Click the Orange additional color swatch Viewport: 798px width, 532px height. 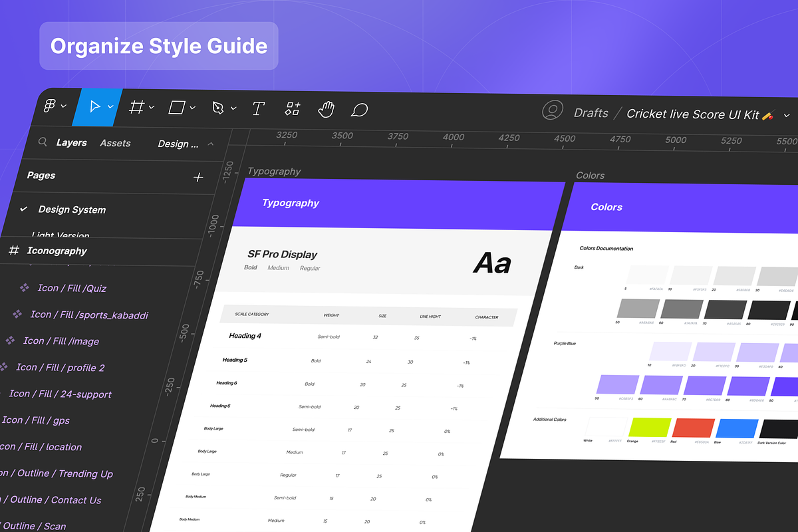(x=650, y=427)
